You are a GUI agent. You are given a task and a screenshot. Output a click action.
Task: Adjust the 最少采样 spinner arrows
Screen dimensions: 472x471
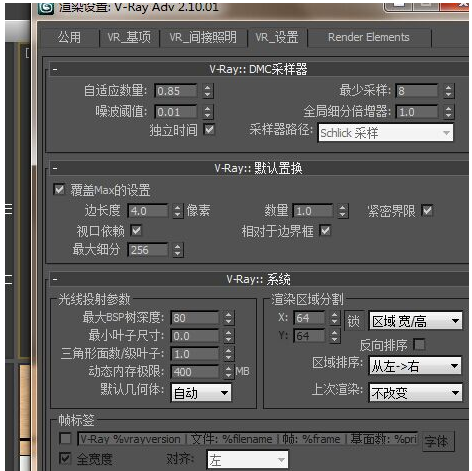pos(448,91)
